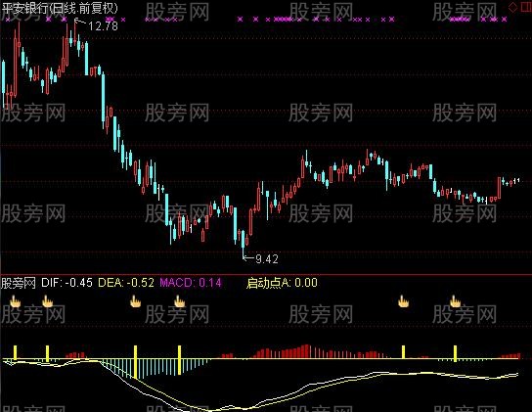Viewport: 532px width, 412px height.
Task: Click the DEA: -0.52 readout
Action: pyautogui.click(x=126, y=283)
